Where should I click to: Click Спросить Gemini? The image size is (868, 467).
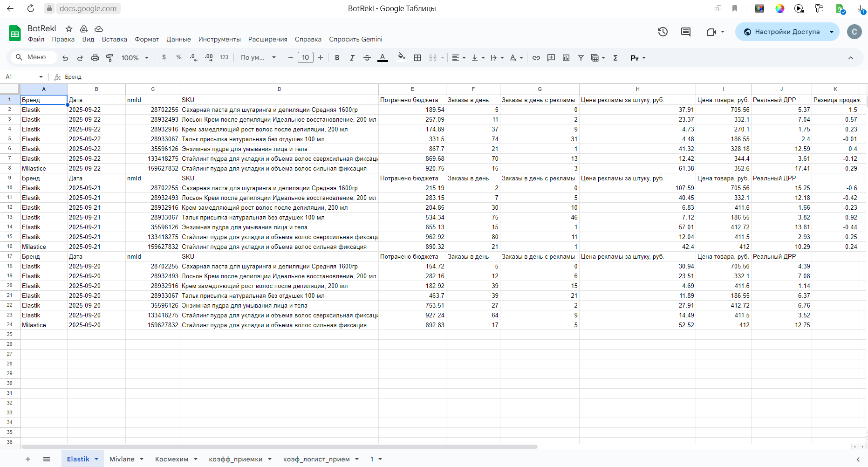tap(355, 39)
